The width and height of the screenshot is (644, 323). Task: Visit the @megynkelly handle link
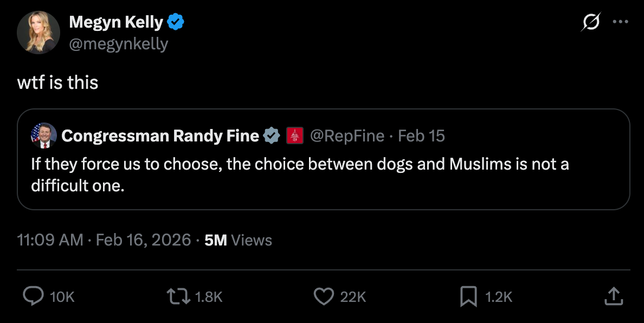(x=119, y=43)
